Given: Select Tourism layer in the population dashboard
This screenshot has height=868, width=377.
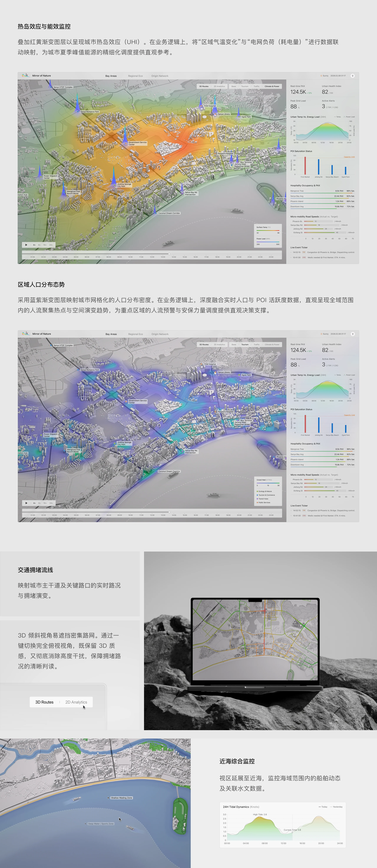Looking at the screenshot, I should point(245,344).
